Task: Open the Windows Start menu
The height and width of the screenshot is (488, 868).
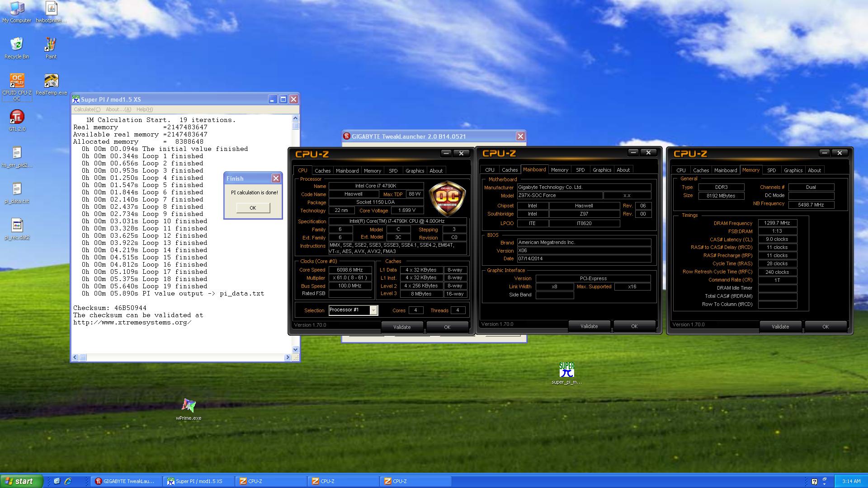Action: point(21,481)
